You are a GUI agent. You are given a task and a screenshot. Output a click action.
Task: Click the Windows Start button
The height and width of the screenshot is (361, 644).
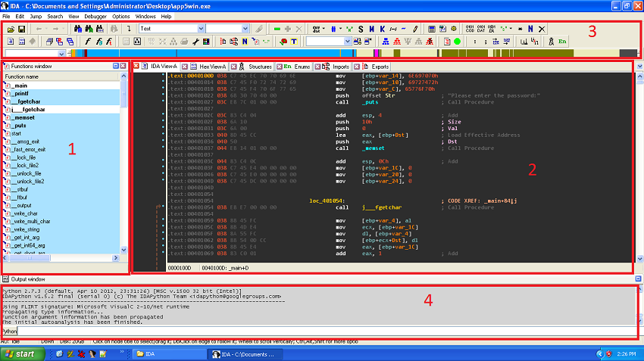click(22, 354)
